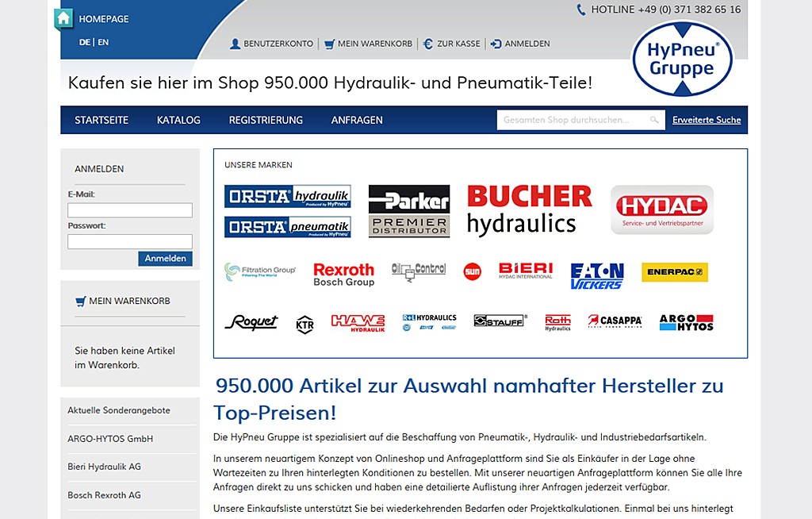Open Aktuelle Sonderangebote in the sidebar

click(x=119, y=410)
